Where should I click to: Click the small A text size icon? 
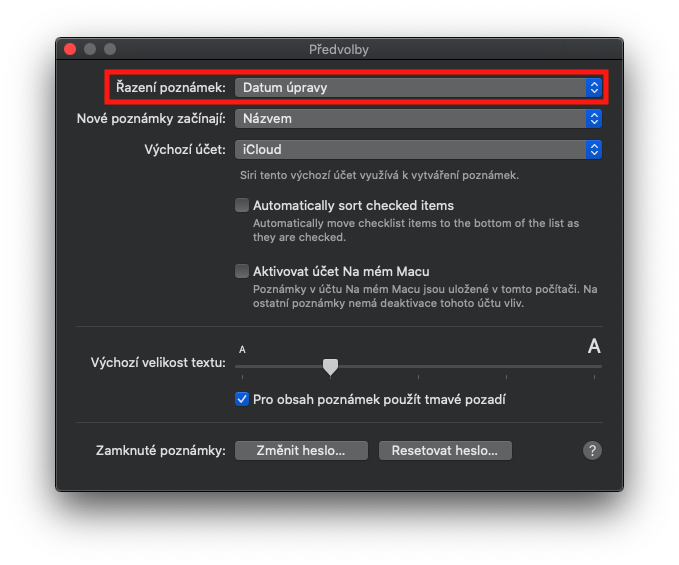[x=243, y=349]
